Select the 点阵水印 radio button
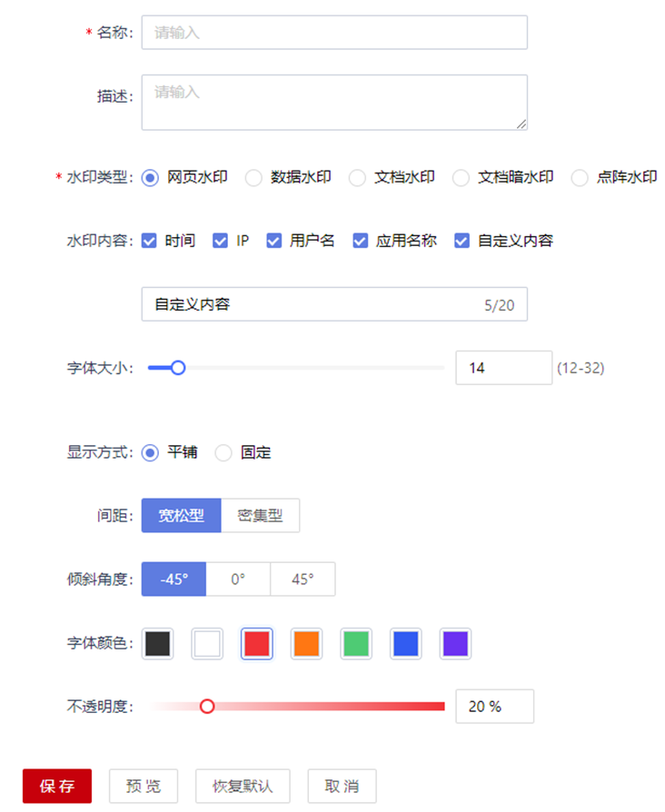The width and height of the screenshot is (665, 812). (x=579, y=178)
